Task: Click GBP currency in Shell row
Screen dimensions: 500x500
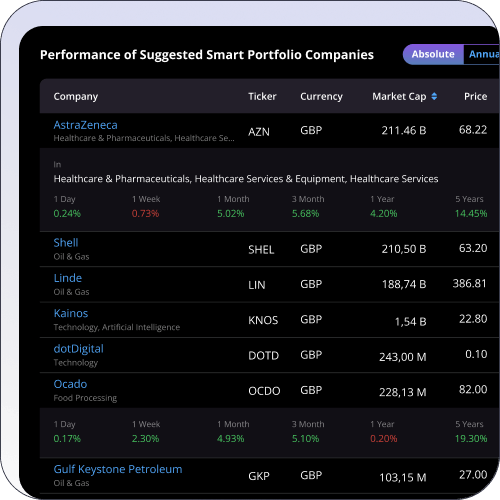Action: point(311,249)
